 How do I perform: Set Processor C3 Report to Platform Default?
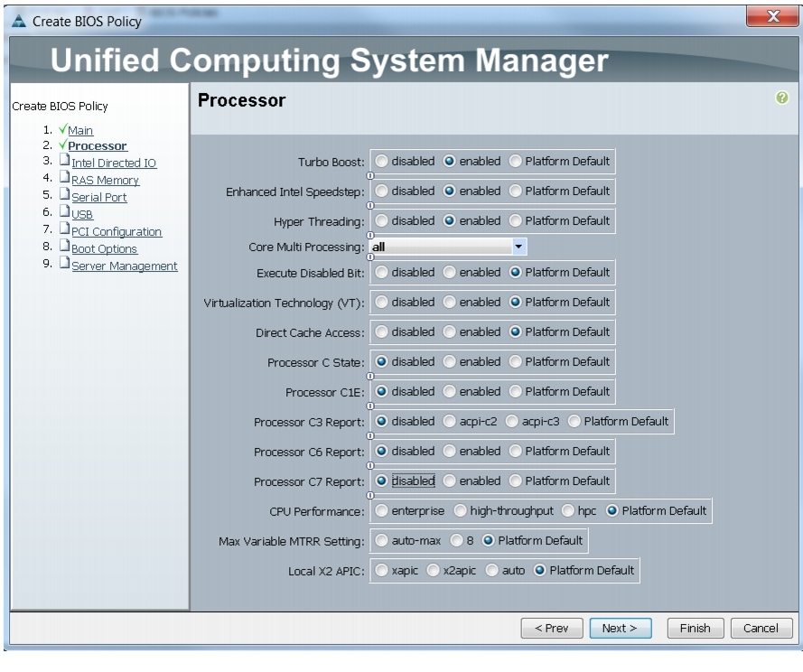[574, 421]
